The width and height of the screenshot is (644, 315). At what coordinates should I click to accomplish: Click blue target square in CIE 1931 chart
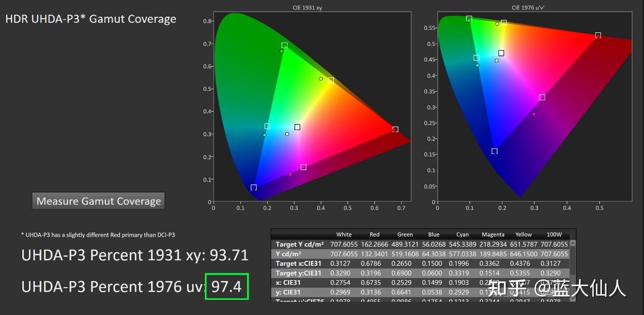pos(254,187)
